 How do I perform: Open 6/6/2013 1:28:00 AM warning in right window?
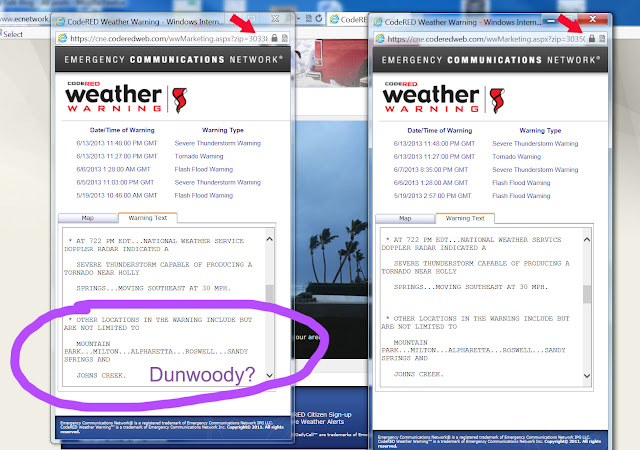pyautogui.click(x=431, y=183)
